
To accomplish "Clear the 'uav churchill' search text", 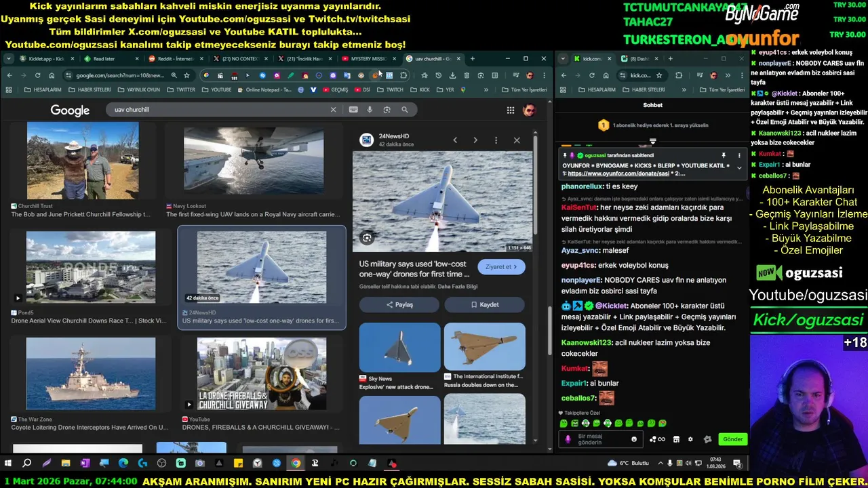I will click(333, 110).
